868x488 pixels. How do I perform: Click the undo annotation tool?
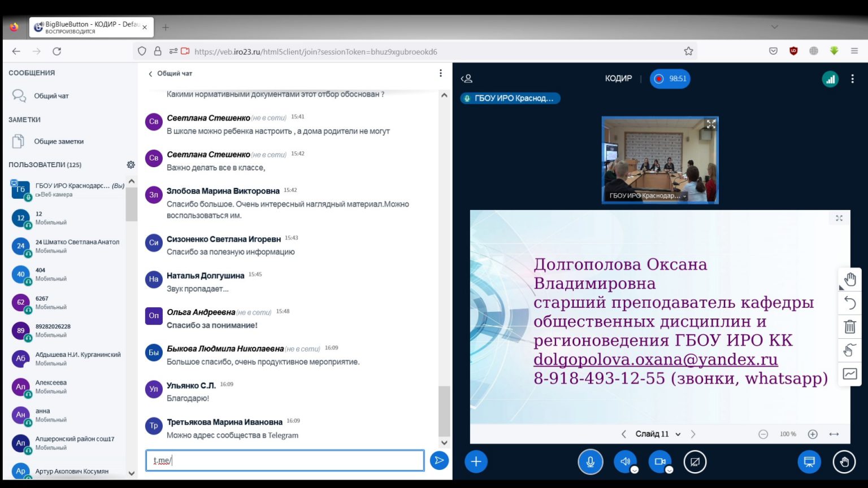849,303
